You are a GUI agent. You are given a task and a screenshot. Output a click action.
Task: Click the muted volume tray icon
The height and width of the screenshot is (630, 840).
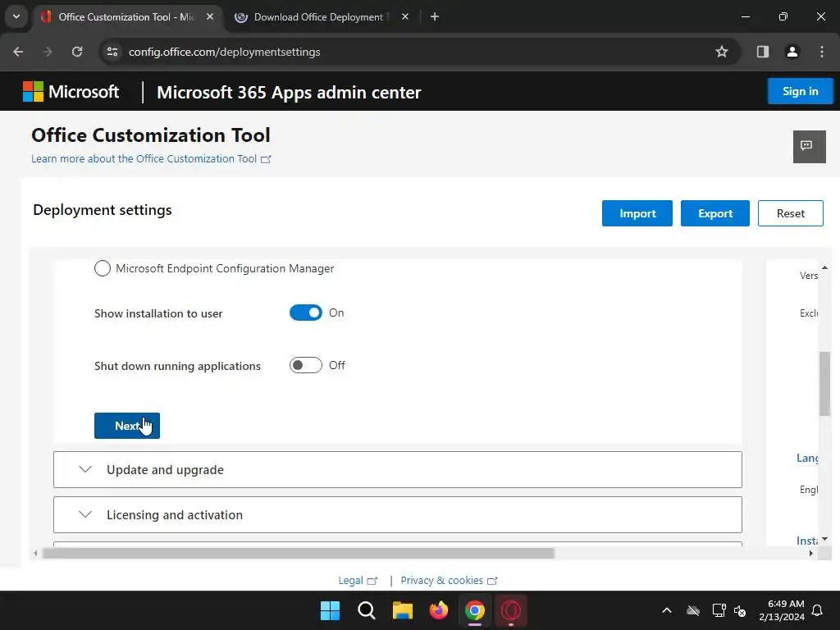(x=740, y=610)
